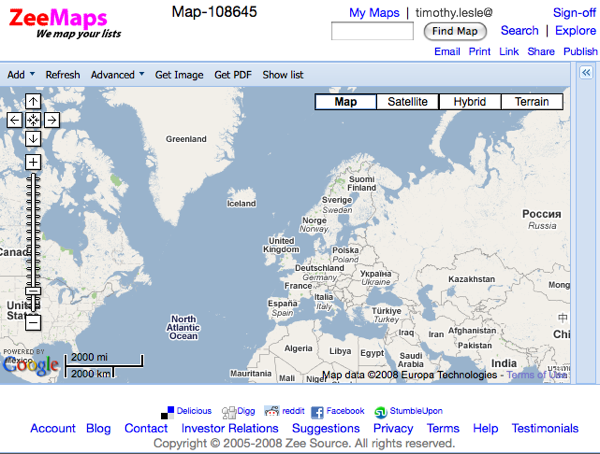Switch to Terrain view

(x=532, y=102)
